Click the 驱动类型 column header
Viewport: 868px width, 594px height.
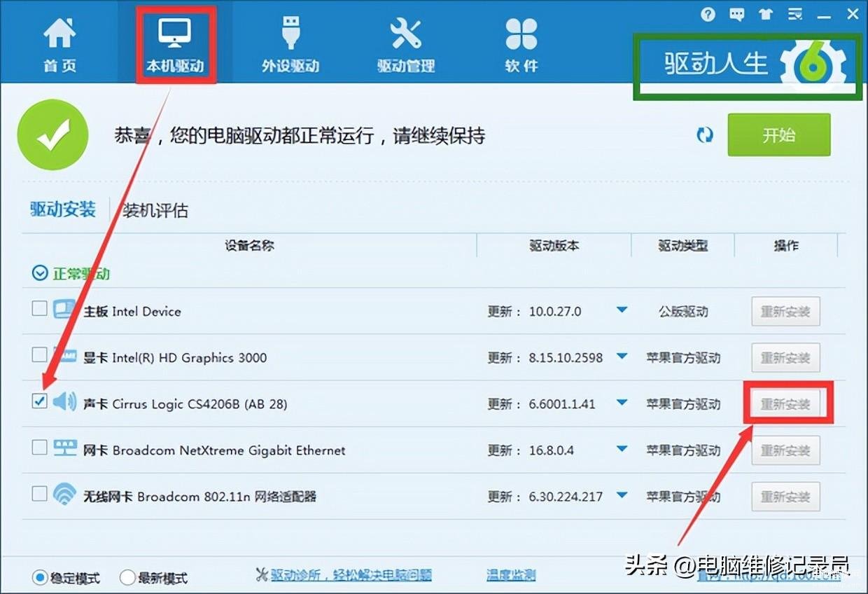click(682, 246)
